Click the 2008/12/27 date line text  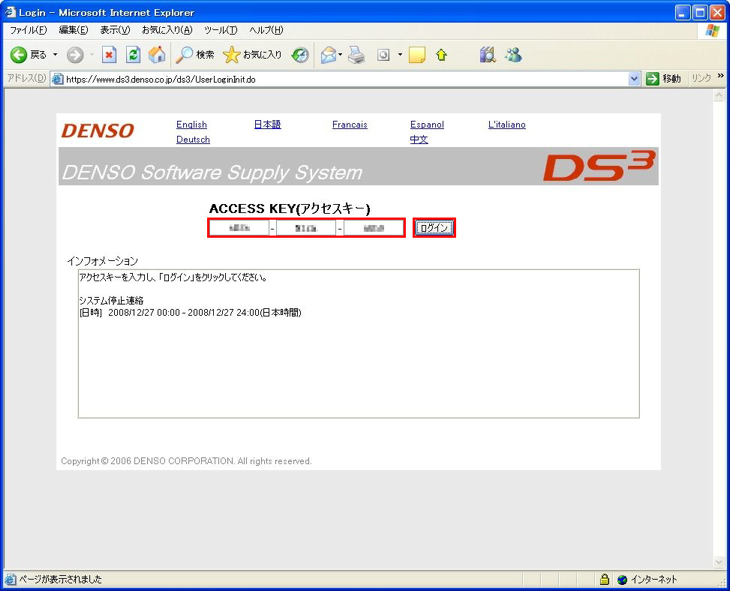[190, 312]
